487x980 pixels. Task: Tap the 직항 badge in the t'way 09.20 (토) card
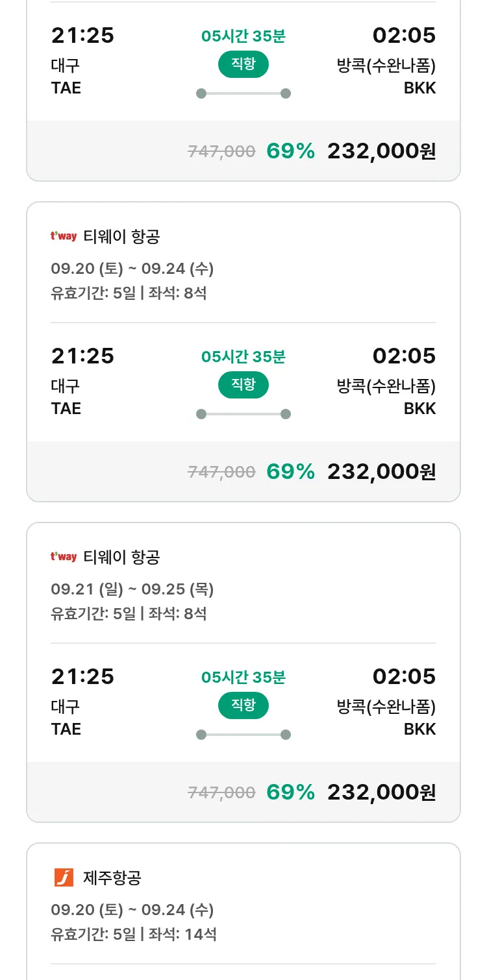(x=243, y=385)
